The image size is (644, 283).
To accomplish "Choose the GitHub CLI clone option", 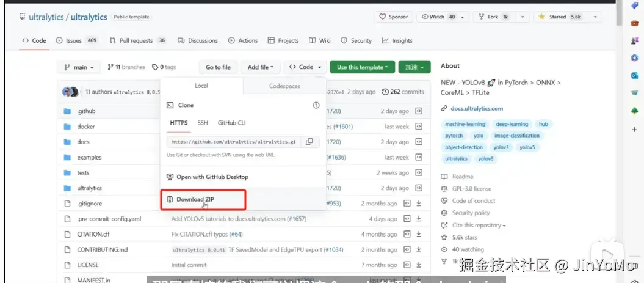I will [x=231, y=123].
